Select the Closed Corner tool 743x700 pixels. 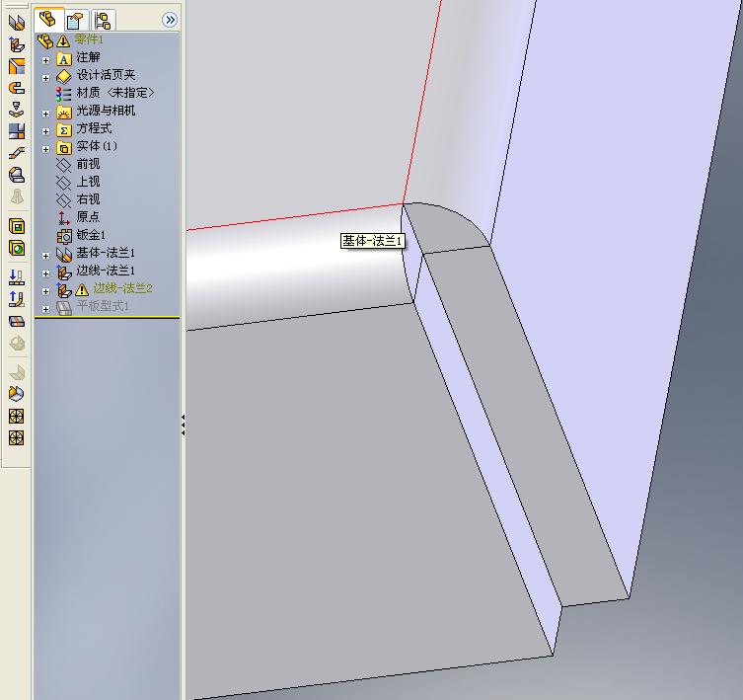click(x=17, y=131)
